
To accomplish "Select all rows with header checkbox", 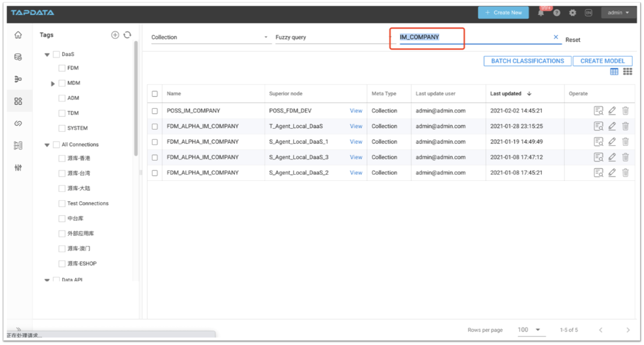I will click(155, 94).
